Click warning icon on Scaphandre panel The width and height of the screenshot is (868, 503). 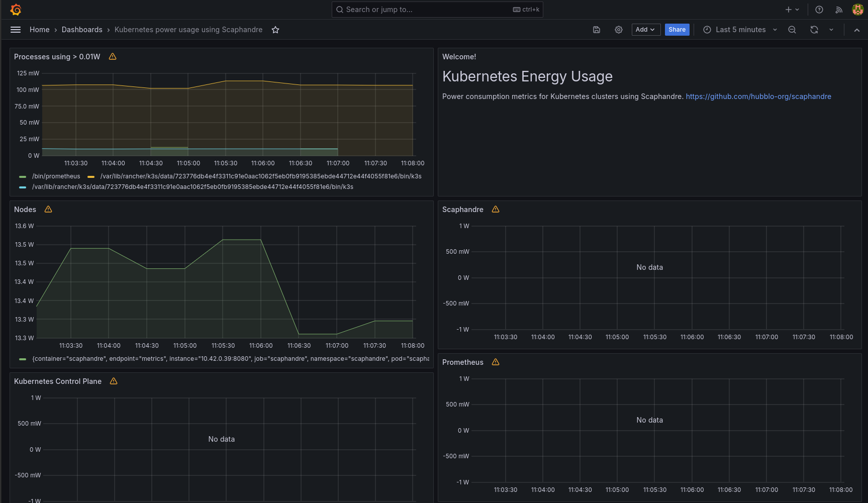point(496,209)
